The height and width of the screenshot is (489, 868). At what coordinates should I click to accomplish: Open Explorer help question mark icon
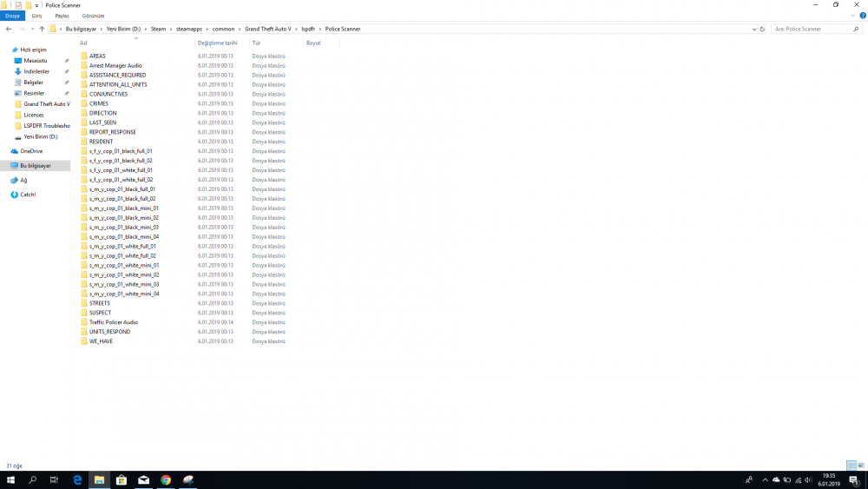pos(863,16)
